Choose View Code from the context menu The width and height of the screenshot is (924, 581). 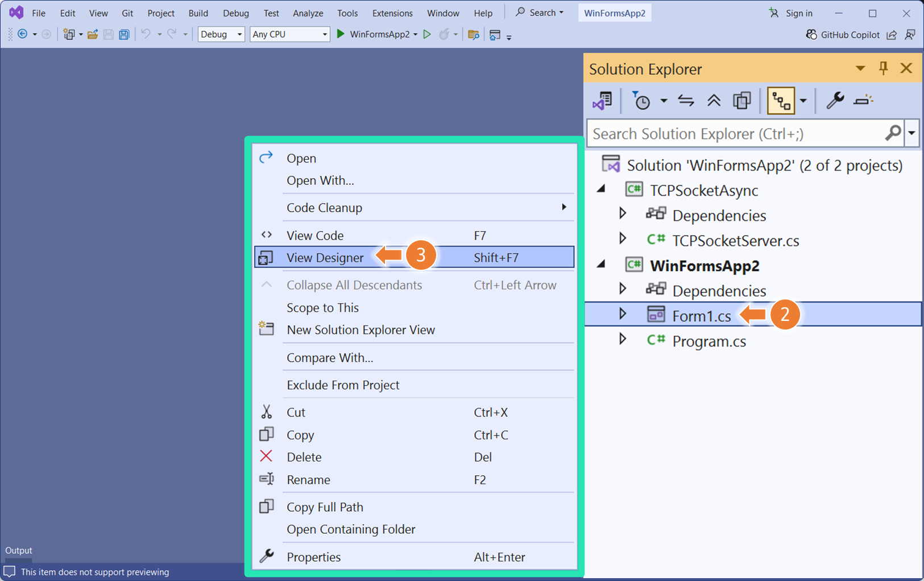coord(414,235)
